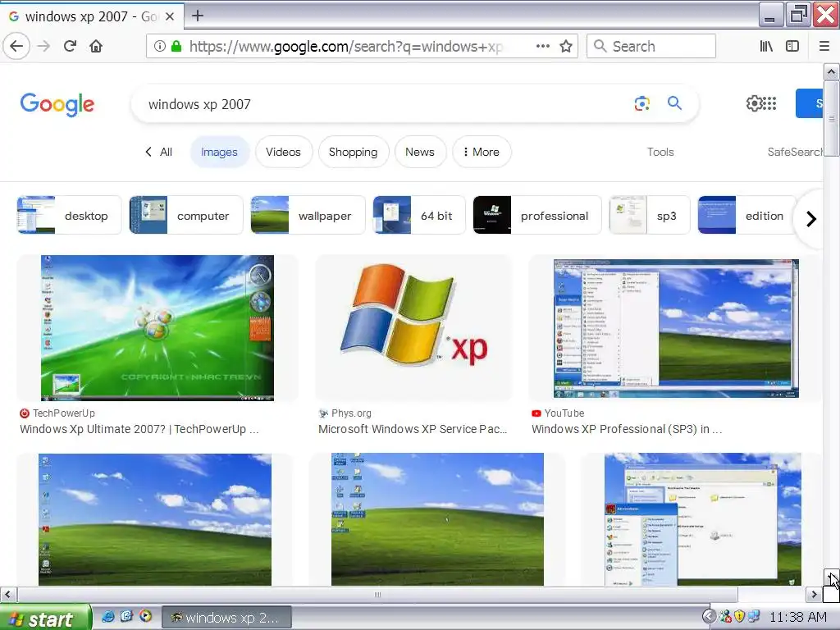Open page actions three-dot menu in address bar
The height and width of the screenshot is (630, 840).
click(543, 46)
